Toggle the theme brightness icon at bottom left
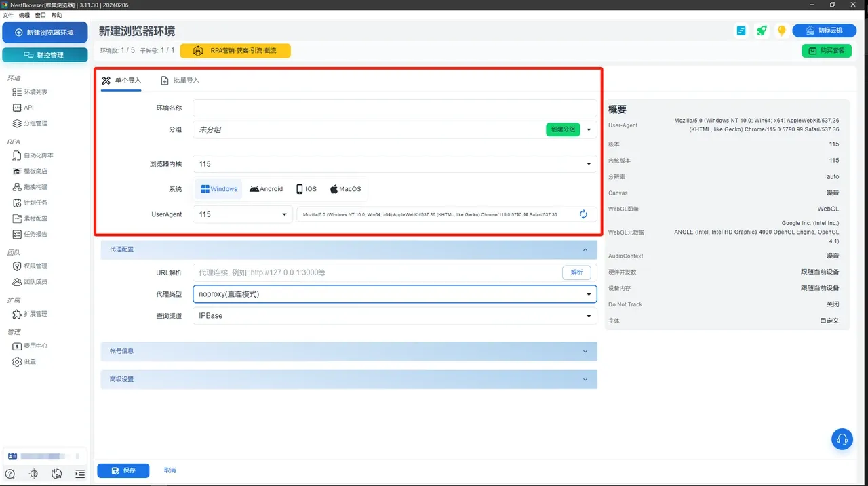This screenshot has height=486, width=868. click(x=34, y=474)
